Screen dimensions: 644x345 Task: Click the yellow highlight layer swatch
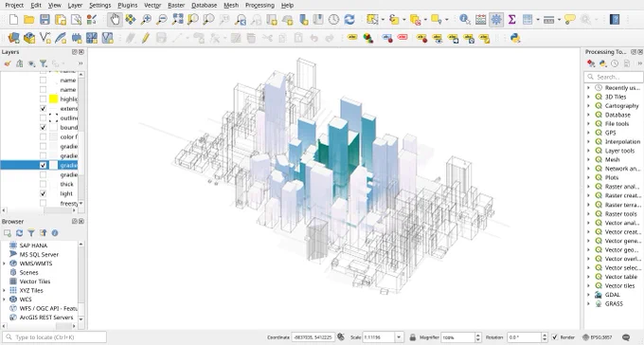pos(53,100)
